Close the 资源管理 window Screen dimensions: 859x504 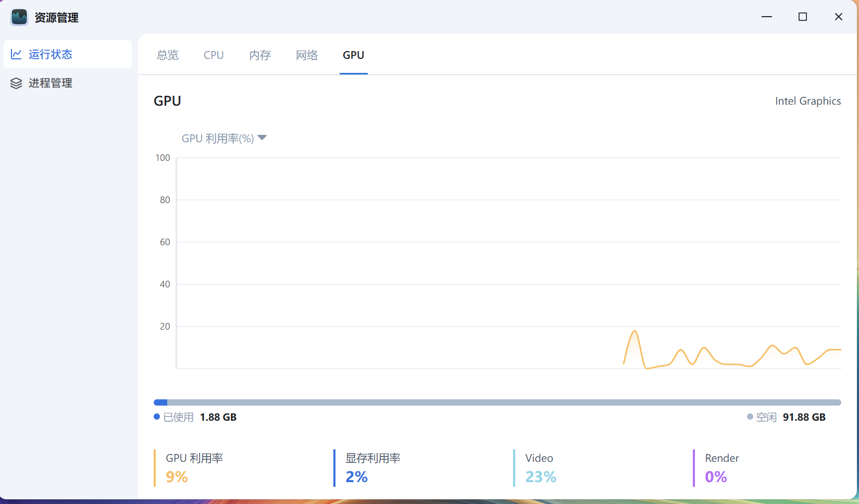click(839, 17)
